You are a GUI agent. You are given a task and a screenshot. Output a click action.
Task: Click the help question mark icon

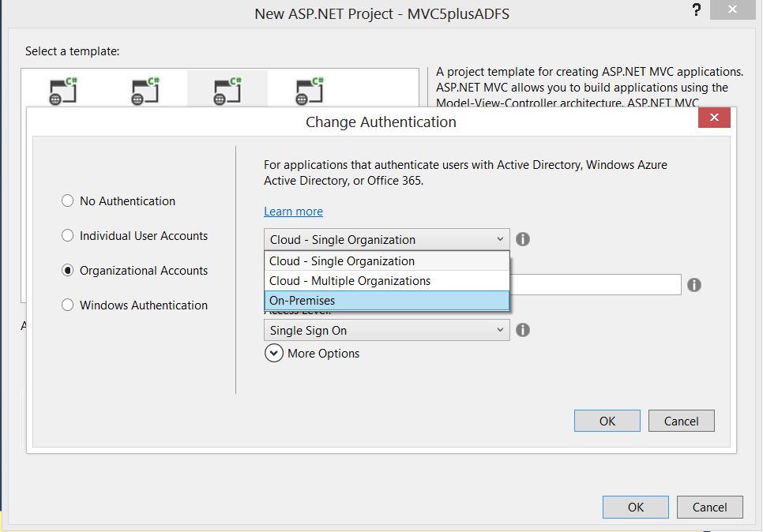coord(697,10)
